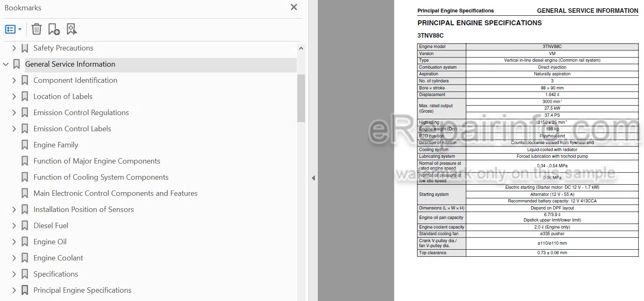Viewport: 644px width, 301px height.
Task: Click the Function of Cooling System Components icon
Action: point(25,177)
